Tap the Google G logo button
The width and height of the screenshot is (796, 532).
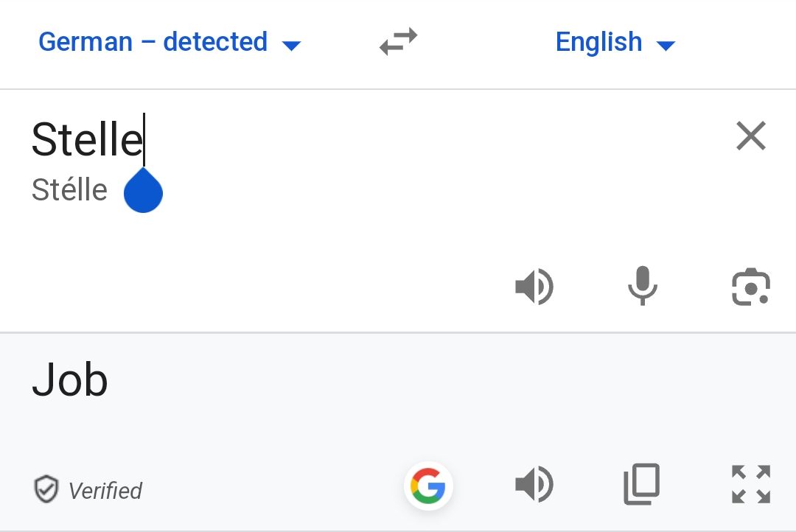pos(428,486)
